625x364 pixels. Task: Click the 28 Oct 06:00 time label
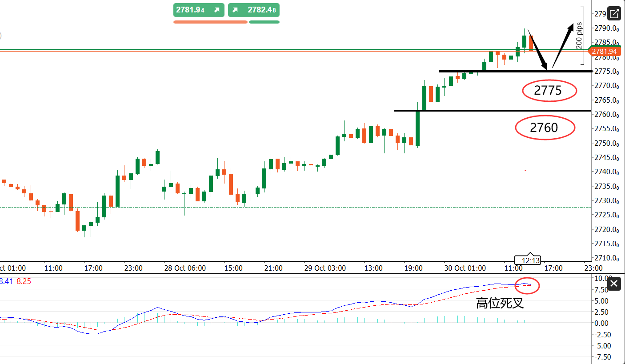coord(185,268)
